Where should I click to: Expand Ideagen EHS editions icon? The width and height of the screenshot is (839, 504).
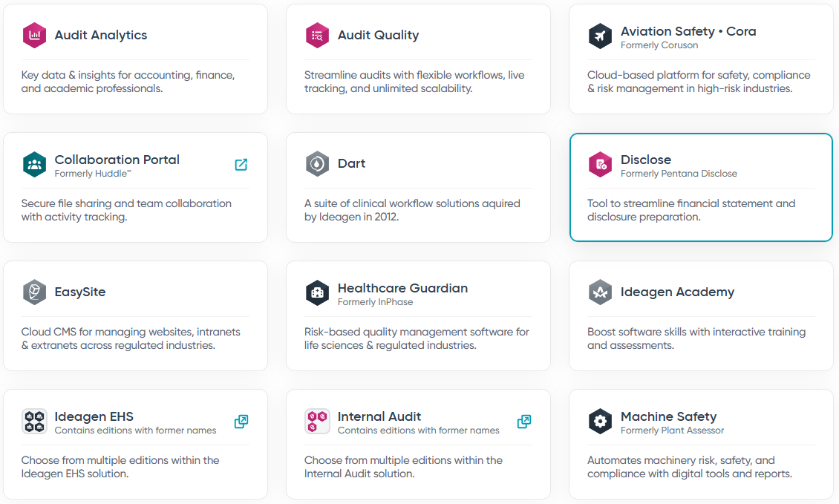241,422
